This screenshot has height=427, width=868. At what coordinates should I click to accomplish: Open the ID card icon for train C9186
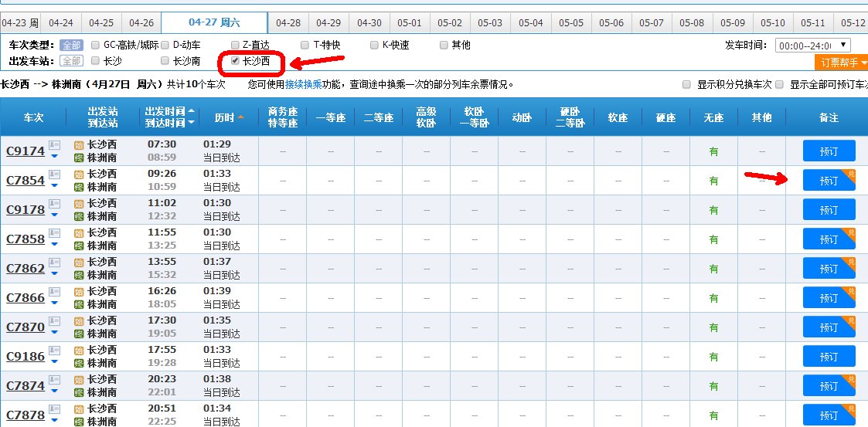pyautogui.click(x=54, y=350)
